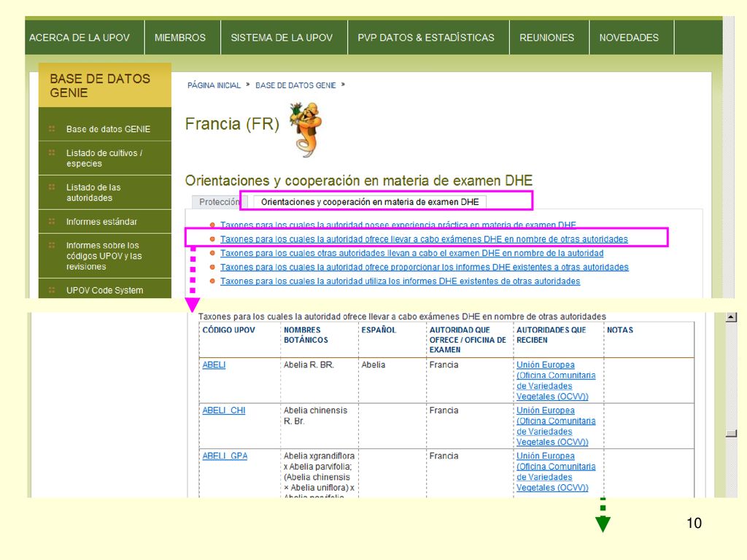
Task: Select Orientaciones y cooperación DHE tab
Action: (x=370, y=202)
